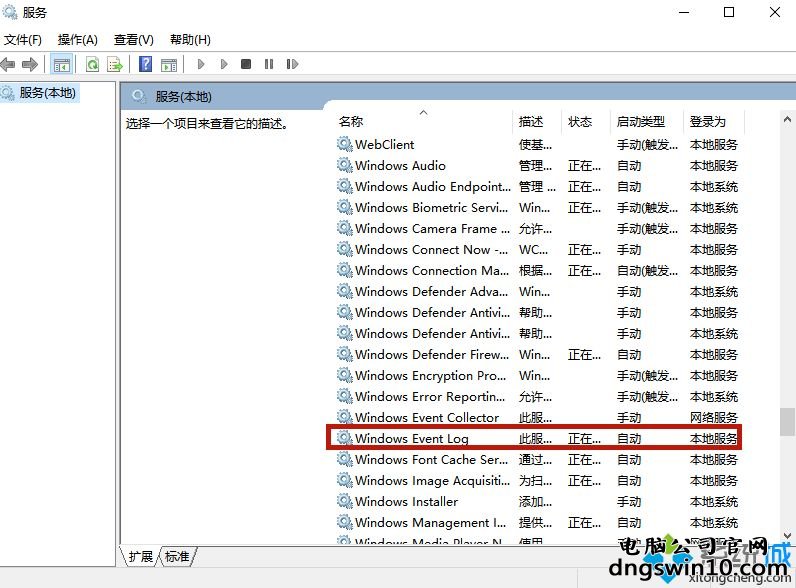
Task: Click 自动(触发...) in the Windows Connection Manager row
Action: (x=647, y=271)
